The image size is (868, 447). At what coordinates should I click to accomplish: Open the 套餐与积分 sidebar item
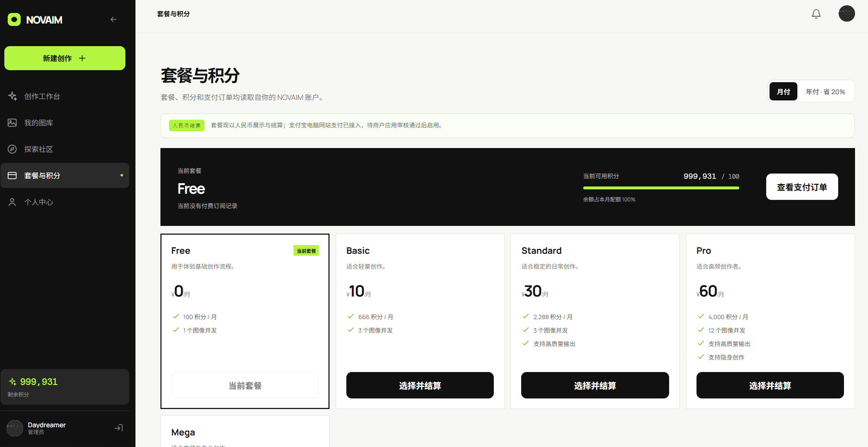tap(65, 175)
